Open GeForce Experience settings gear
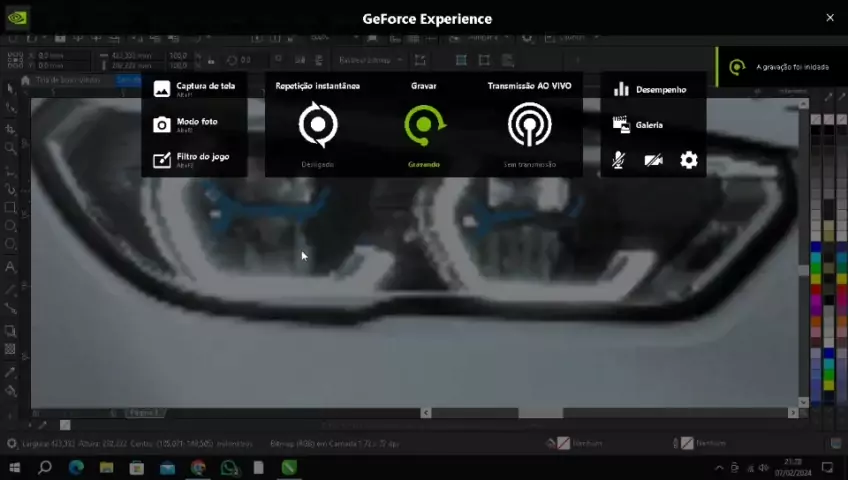The image size is (848, 480). click(689, 160)
